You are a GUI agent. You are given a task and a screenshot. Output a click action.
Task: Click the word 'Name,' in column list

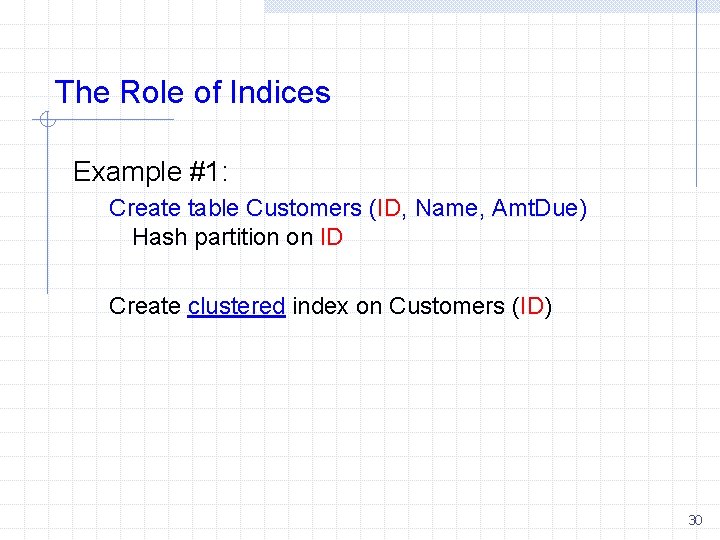click(x=450, y=208)
